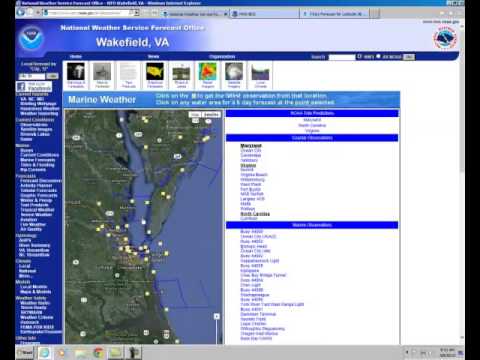Open the Forecast Discussion sidebar link

click(x=41, y=181)
